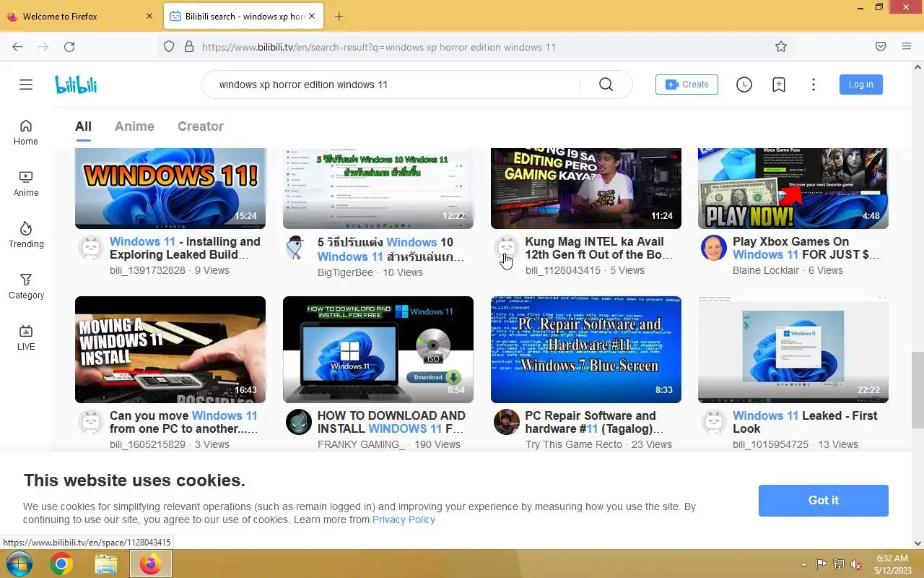
Task: Play the 'PLAY NOW!' 4:48 thumbnail
Action: coord(793,188)
